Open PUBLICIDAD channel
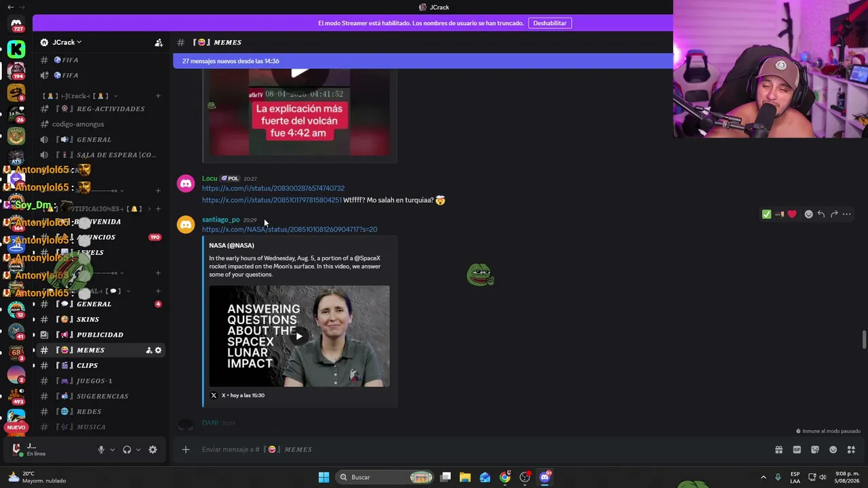Image resolution: width=868 pixels, height=488 pixels. 100,335
